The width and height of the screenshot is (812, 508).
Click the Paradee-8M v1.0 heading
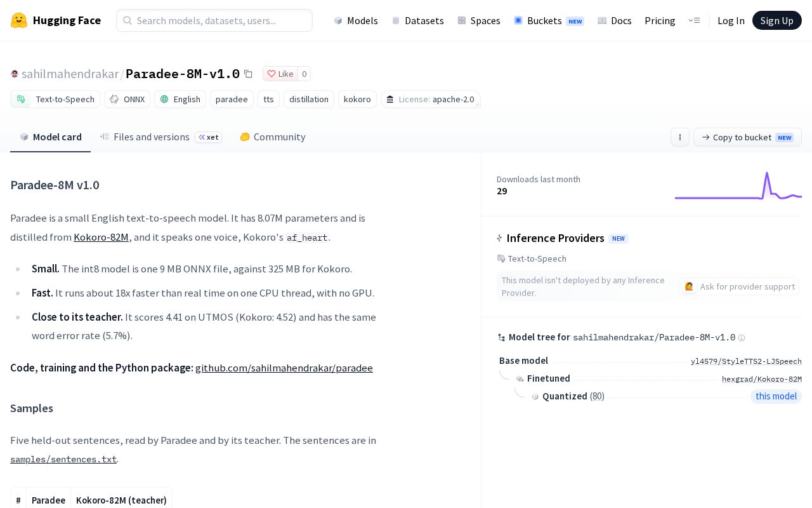pos(55,185)
